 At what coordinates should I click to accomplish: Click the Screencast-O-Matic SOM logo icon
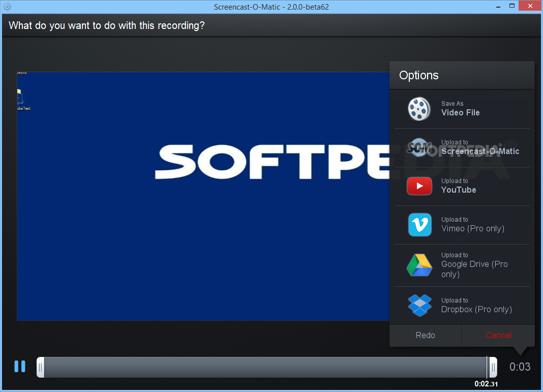coord(419,147)
